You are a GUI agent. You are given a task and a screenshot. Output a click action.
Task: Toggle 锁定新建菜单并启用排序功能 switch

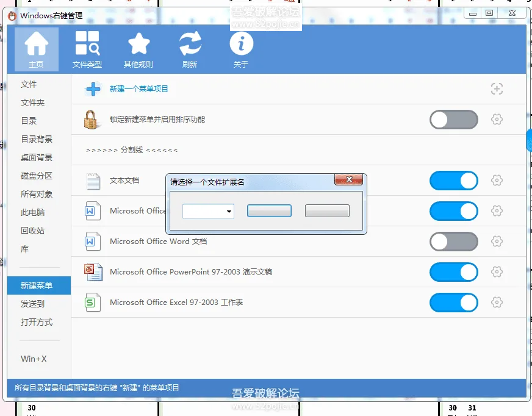point(454,120)
